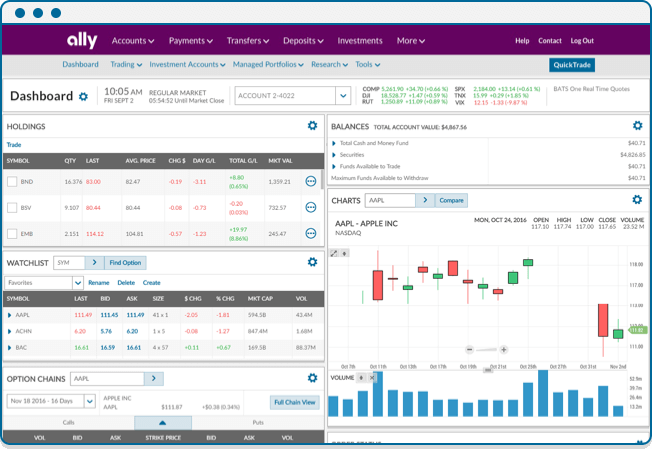Open the Trading submenu
Screen dimensions: 652x449
pos(126,64)
